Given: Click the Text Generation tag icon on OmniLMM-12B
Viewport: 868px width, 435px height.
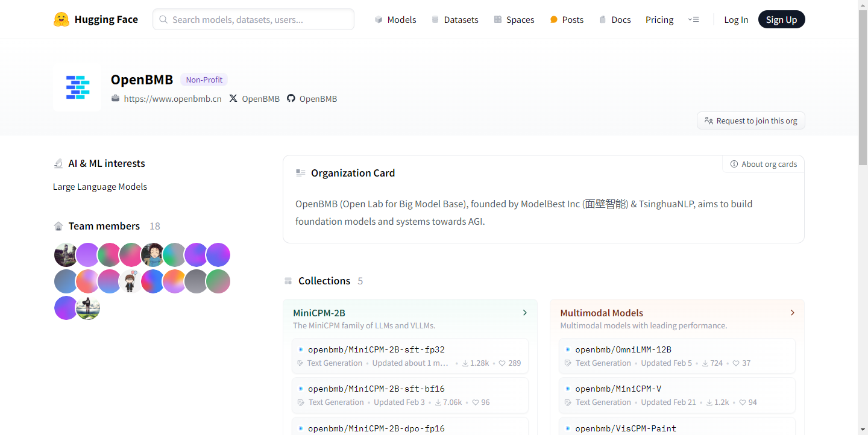Looking at the screenshot, I should (568, 363).
